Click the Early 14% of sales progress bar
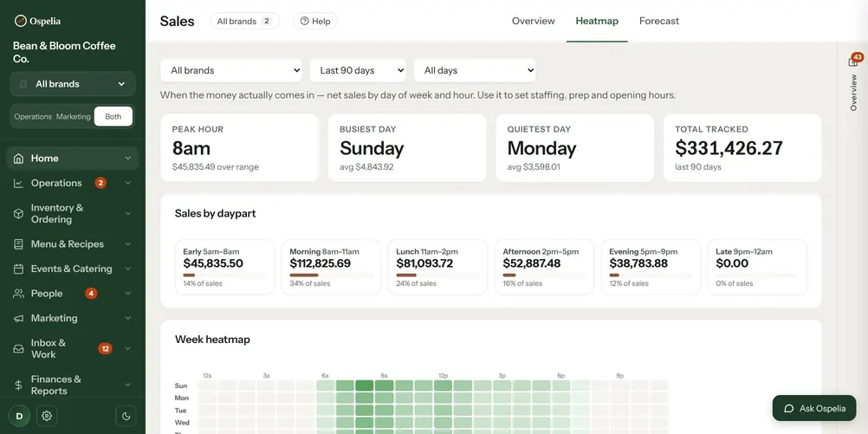The height and width of the screenshot is (434, 868). point(224,275)
